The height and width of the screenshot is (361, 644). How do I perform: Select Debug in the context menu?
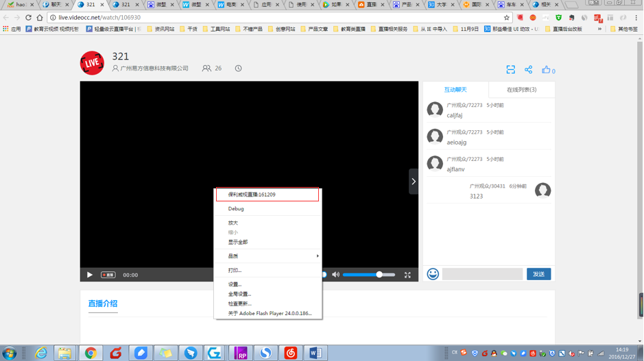point(236,209)
